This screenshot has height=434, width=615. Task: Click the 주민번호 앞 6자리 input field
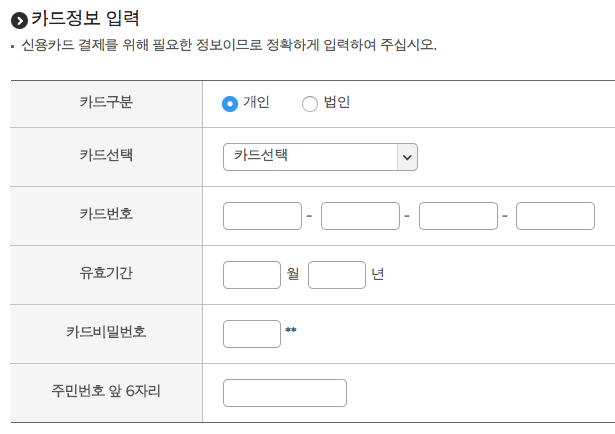(285, 393)
